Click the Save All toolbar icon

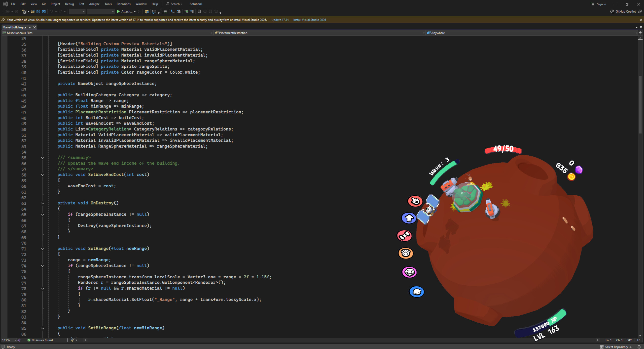44,12
